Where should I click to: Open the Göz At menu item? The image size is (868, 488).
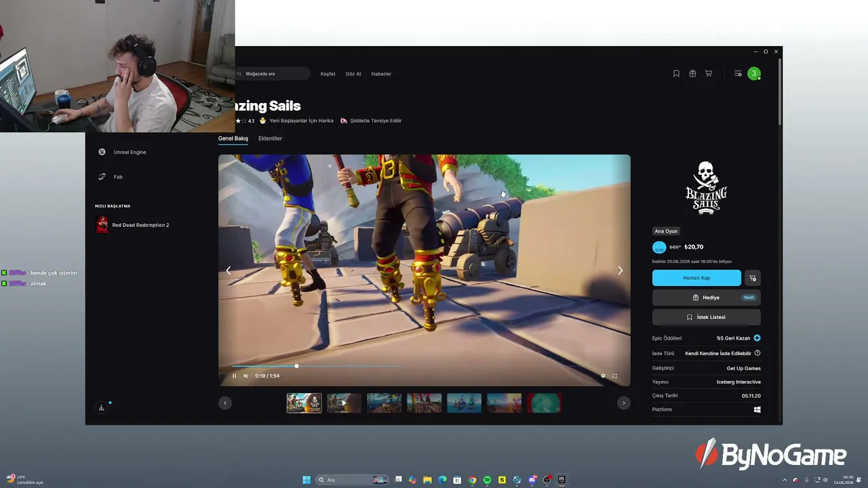(353, 74)
